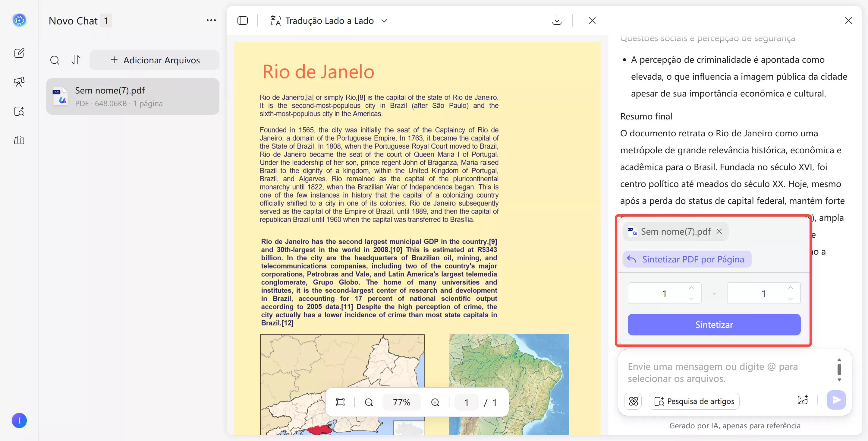
Task: Open the library icon in the sidebar
Action: 19,140
